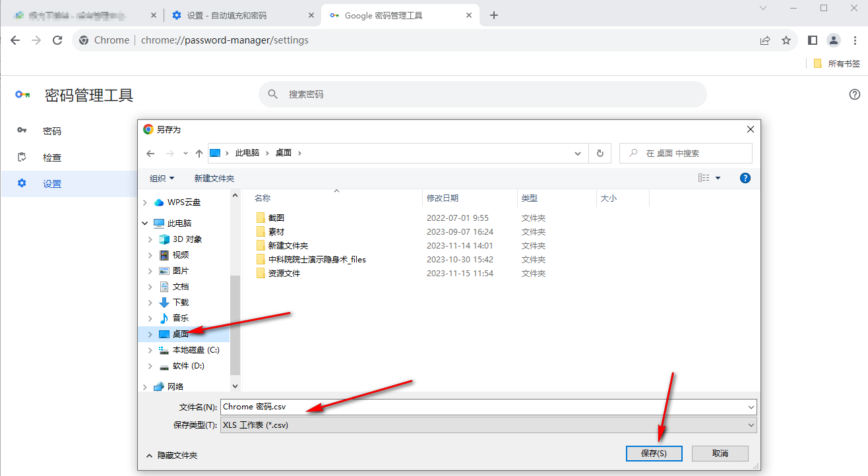Expand the 网络 tree node
This screenshot has height=476, width=868.
(144, 387)
